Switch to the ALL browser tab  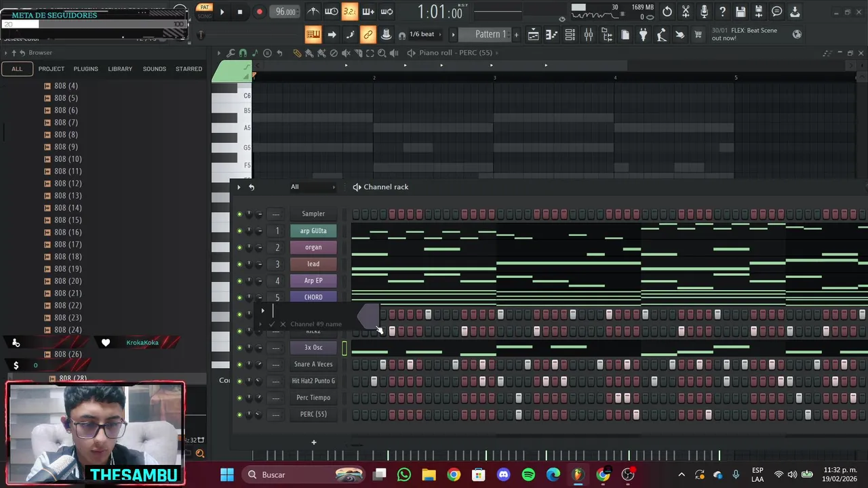pos(17,68)
